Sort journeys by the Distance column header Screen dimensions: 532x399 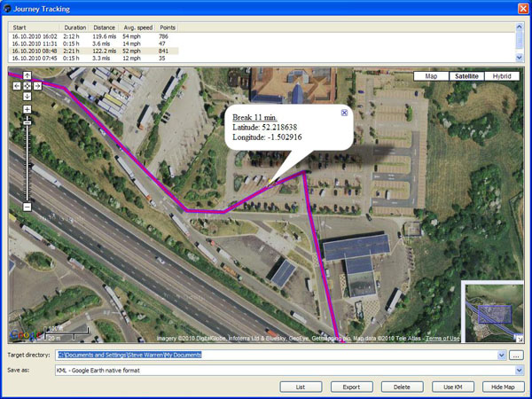(104, 27)
